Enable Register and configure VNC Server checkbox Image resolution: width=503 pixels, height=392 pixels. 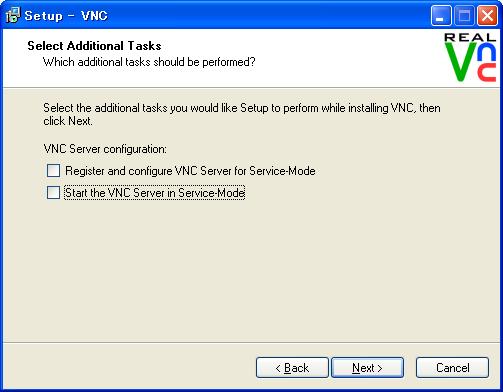pos(53,170)
